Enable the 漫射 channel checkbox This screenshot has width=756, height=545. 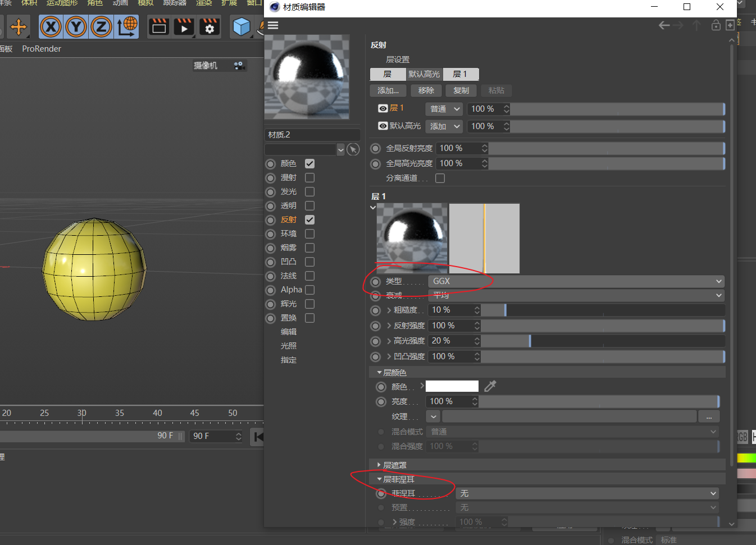coord(309,177)
